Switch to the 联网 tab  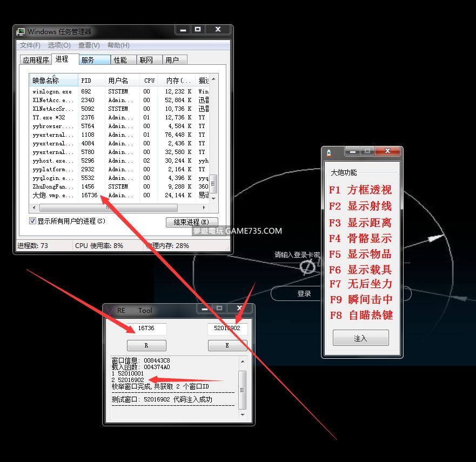(146, 60)
